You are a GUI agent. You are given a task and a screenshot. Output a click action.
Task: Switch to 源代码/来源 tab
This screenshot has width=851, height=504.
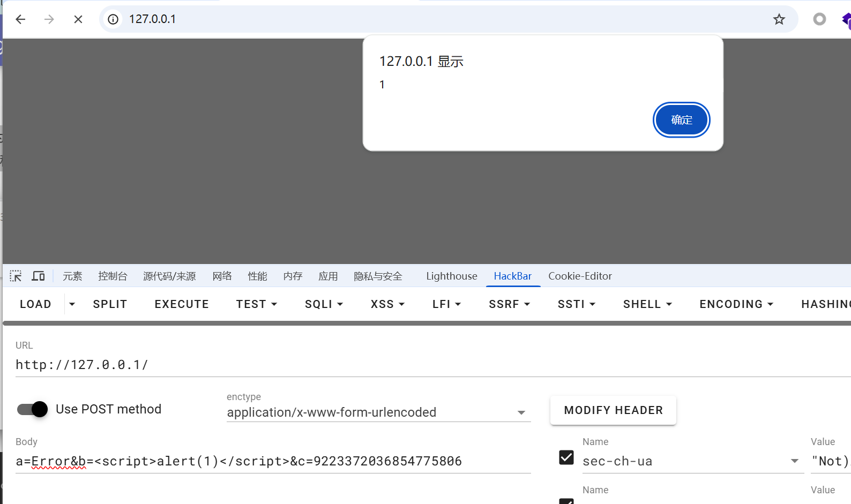coord(169,276)
